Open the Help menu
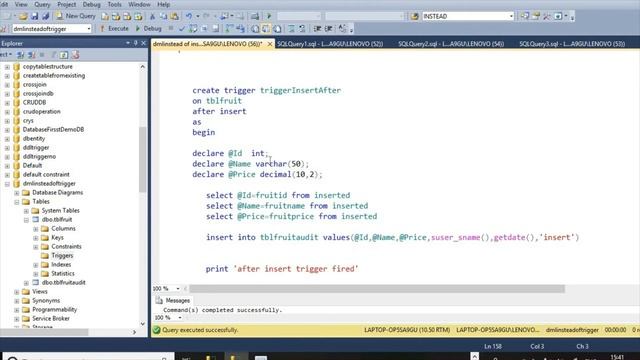The width and height of the screenshot is (640, 360). (x=163, y=4)
